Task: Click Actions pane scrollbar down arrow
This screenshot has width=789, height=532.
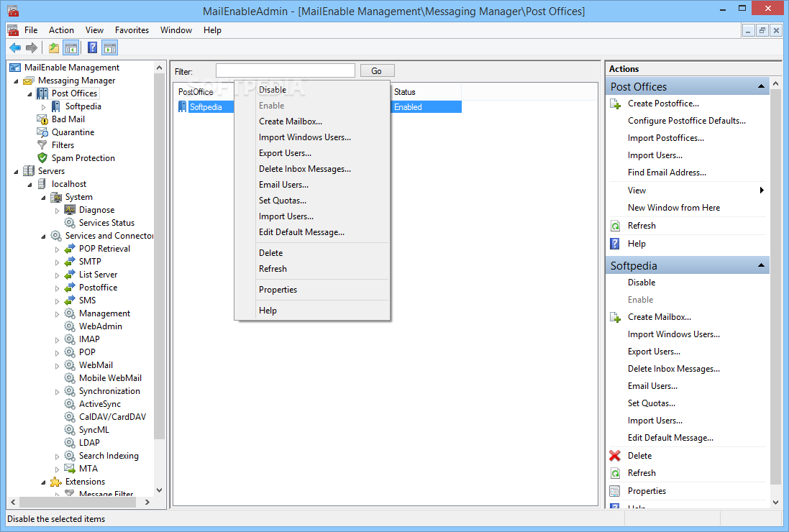Action: click(775, 503)
